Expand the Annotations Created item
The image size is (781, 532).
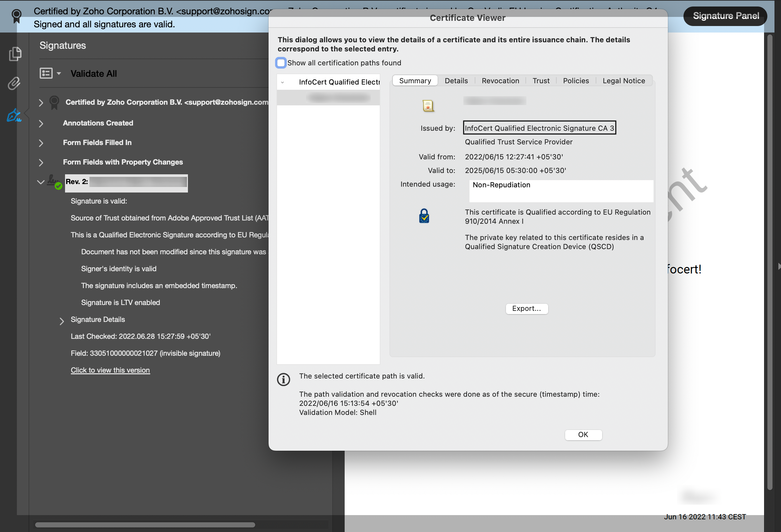pos(41,123)
